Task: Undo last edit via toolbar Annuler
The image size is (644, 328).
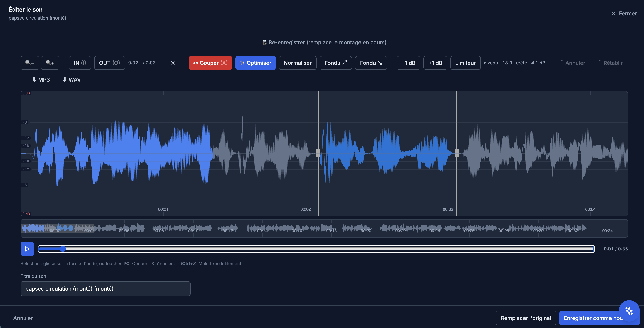Action: coord(572,63)
